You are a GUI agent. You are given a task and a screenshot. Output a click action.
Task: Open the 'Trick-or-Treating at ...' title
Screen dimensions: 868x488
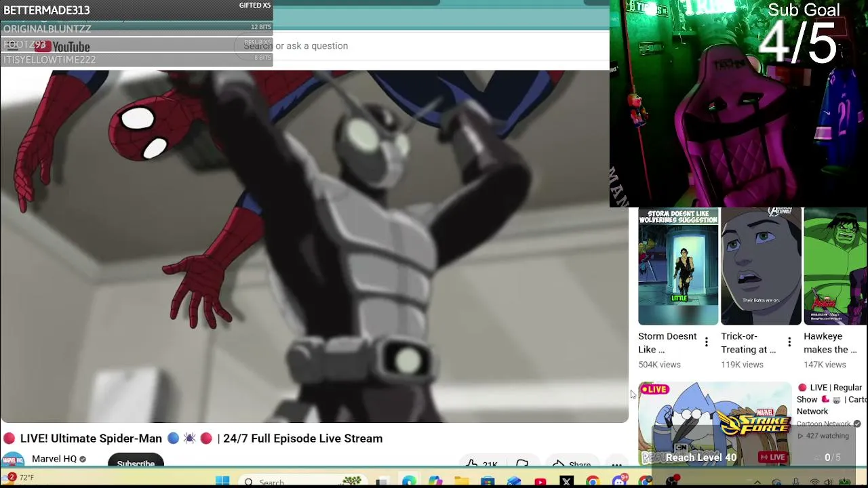[749, 343]
